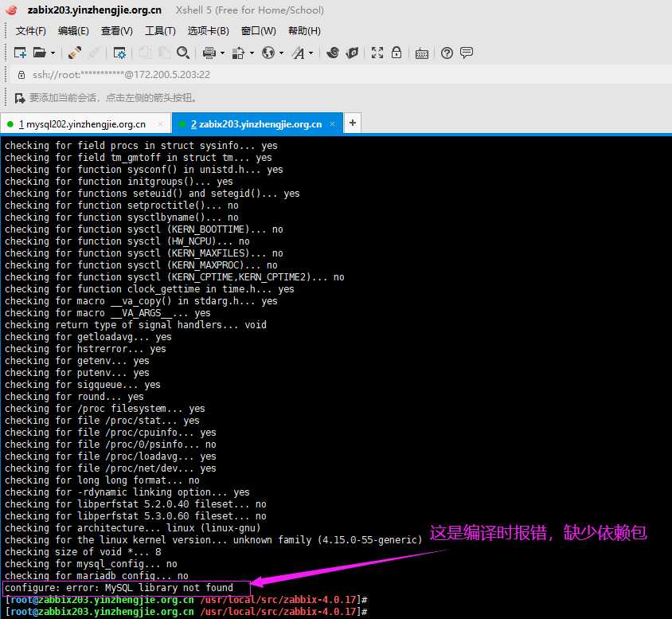
Task: Open the 文件(F) menu
Action: [31, 31]
